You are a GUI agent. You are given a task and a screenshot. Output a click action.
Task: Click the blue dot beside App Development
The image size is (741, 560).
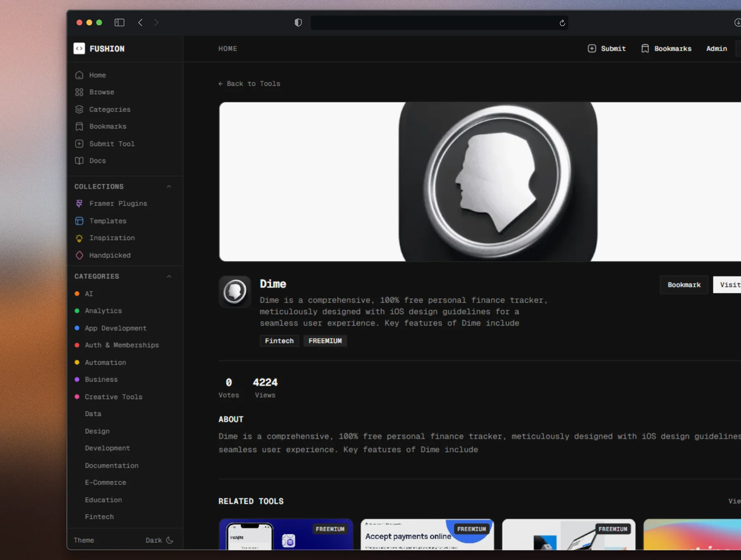77,328
